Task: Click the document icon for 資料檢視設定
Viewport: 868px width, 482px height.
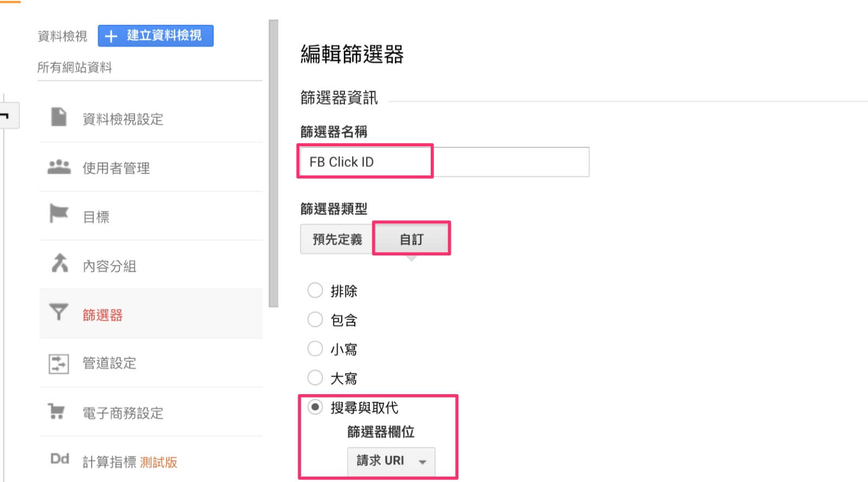Action: pyautogui.click(x=59, y=117)
